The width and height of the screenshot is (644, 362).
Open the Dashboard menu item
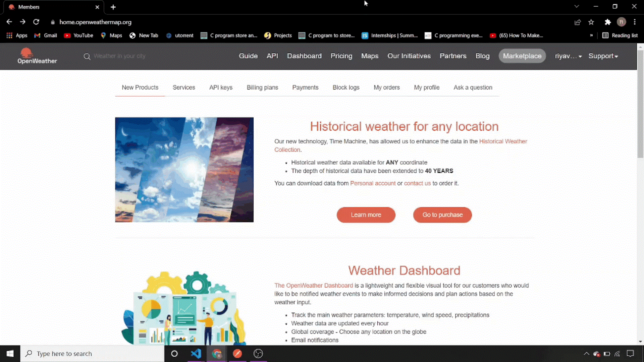coord(304,56)
